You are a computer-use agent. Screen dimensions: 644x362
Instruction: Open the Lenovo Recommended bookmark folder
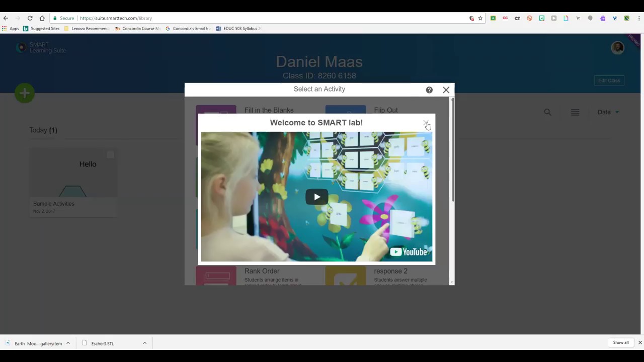pos(87,29)
